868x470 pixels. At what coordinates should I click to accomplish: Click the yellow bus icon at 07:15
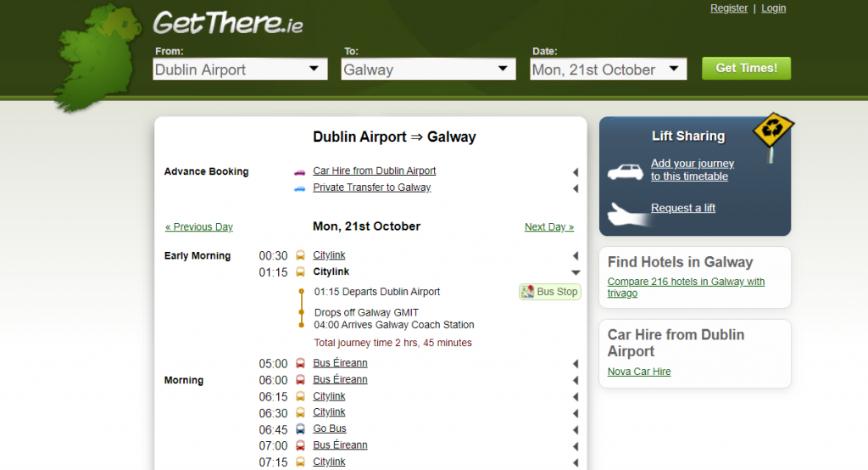(300, 462)
